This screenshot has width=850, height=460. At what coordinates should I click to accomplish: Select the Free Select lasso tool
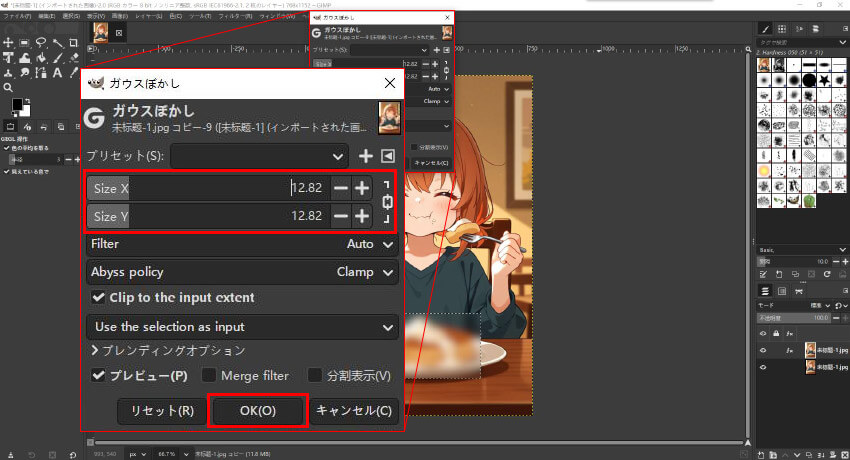(41, 43)
